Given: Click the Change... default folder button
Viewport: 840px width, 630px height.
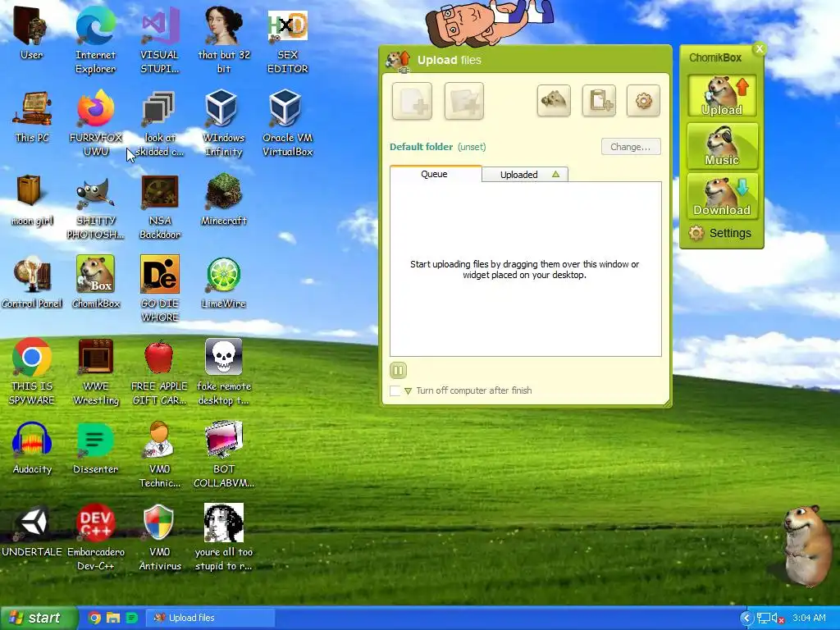Looking at the screenshot, I should click(631, 147).
